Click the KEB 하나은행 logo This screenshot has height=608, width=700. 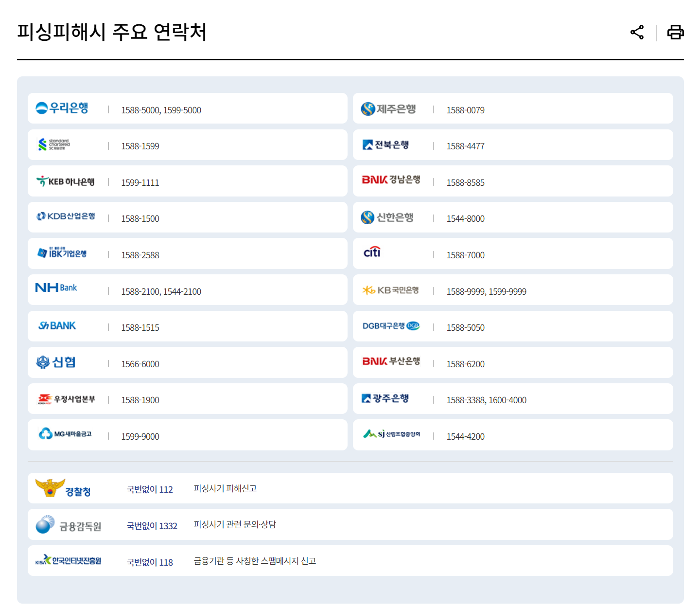(66, 181)
